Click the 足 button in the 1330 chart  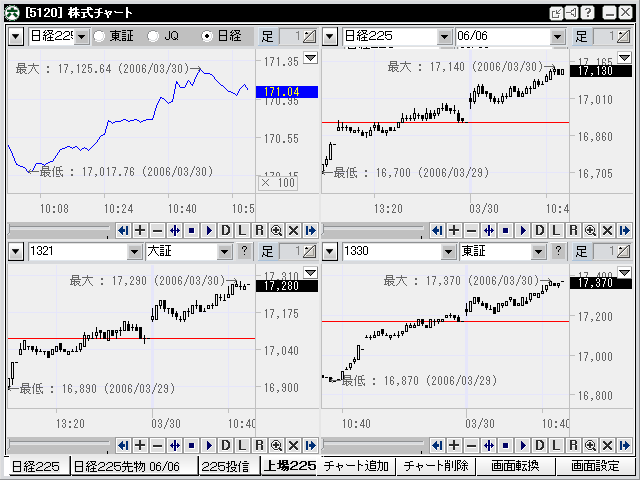(x=581, y=251)
